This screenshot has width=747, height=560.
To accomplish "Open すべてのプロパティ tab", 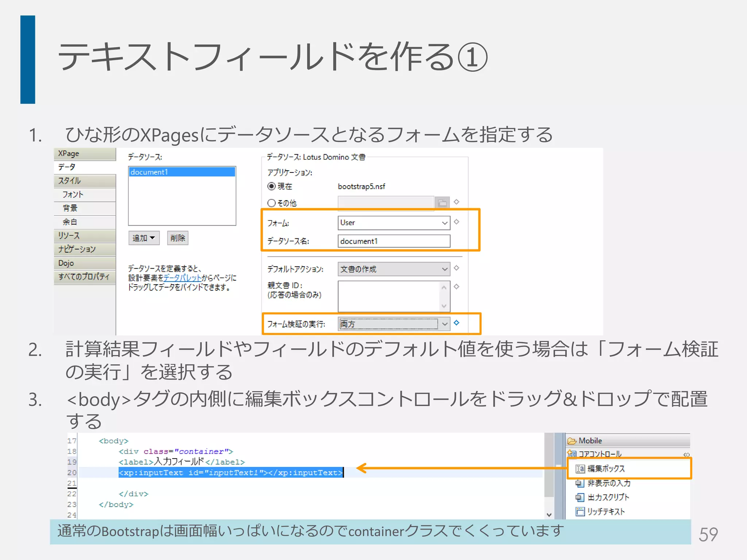I will click(85, 277).
